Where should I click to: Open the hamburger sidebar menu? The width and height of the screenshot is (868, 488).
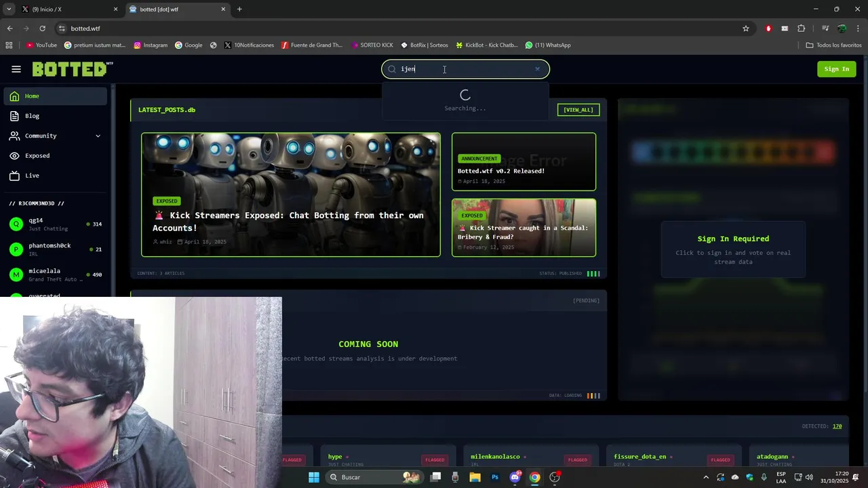pyautogui.click(x=16, y=69)
